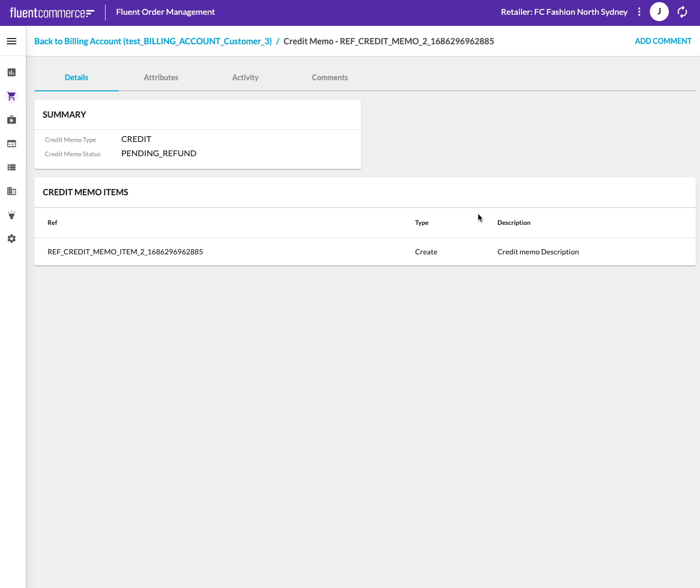Click the ADD COMMENT button
Screen dimensions: 700x588
tap(663, 41)
